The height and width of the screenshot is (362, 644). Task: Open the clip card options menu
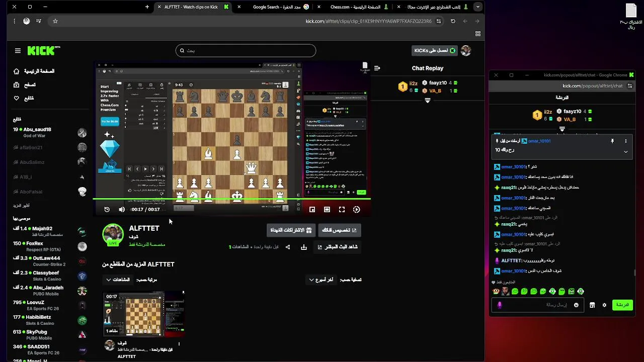pos(179,344)
